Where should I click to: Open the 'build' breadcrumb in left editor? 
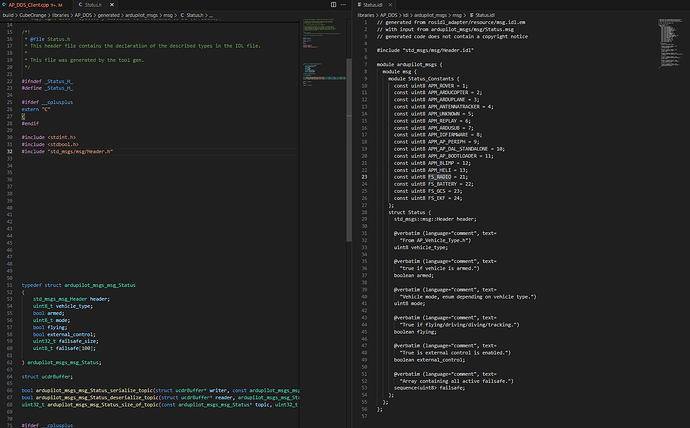(x=8, y=15)
